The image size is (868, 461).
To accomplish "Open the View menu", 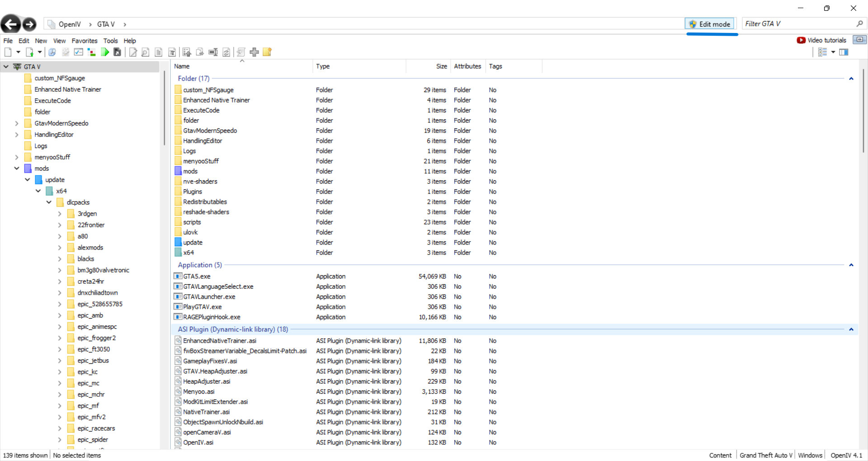I will [59, 41].
